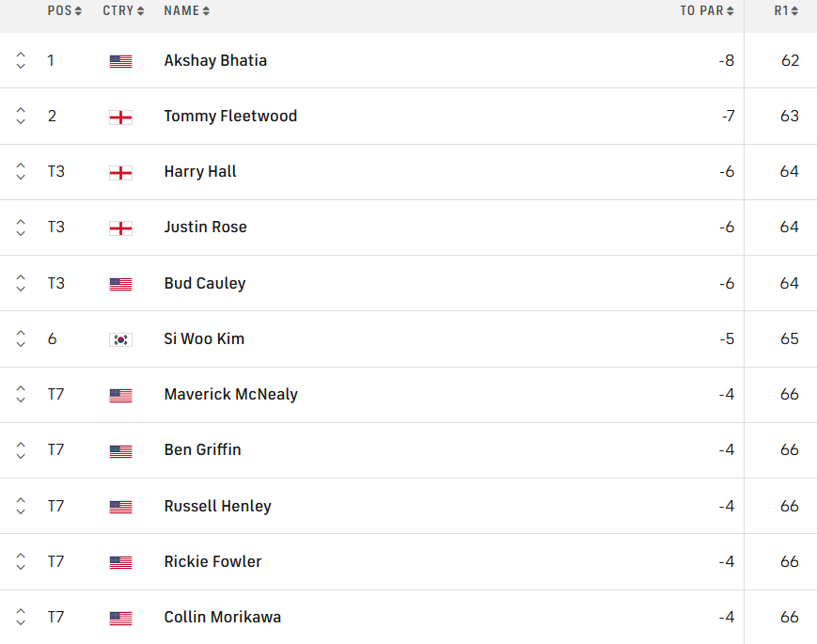This screenshot has width=817, height=644.
Task: Expand Si Woo Kim's row chevron
Action: (21, 338)
